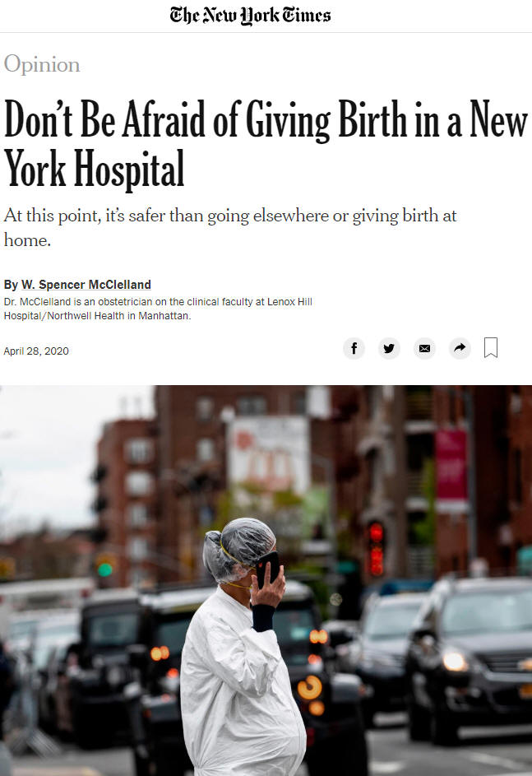532x776 pixels.
Task: Share the article on Twitter
Action: [x=389, y=348]
